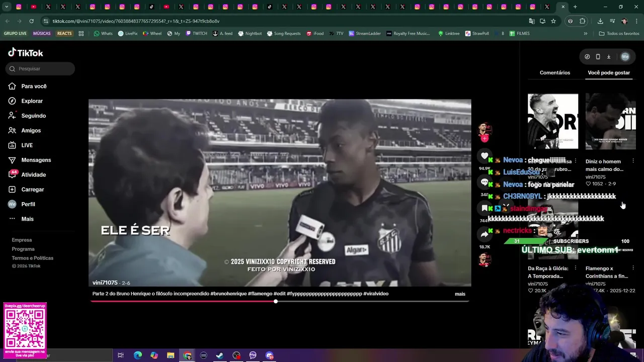Click the #viralvideo hashtag
The height and width of the screenshot is (362, 644).
coord(376,294)
